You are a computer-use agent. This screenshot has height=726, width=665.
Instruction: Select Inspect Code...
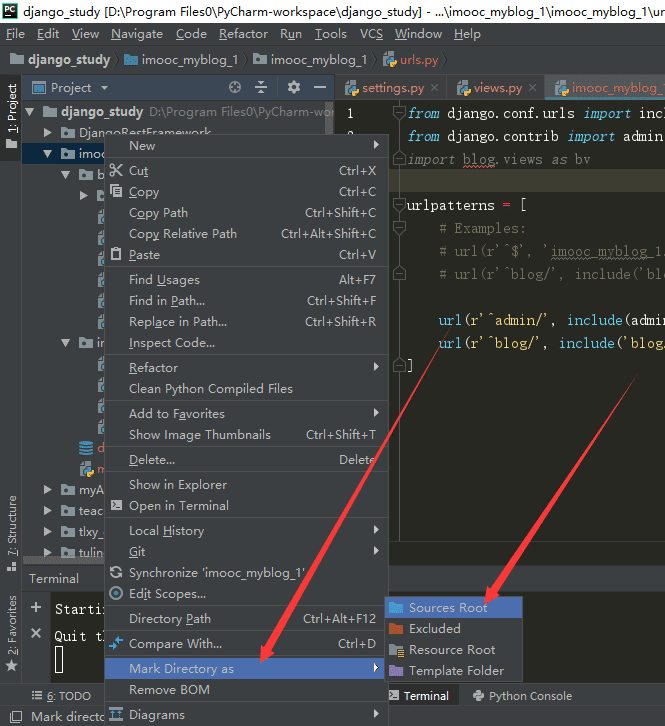click(246, 342)
